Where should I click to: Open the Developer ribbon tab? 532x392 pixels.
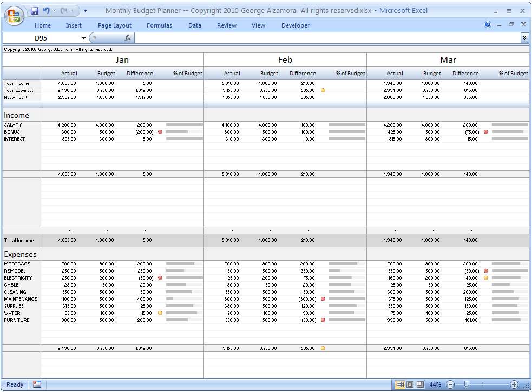pyautogui.click(x=295, y=25)
